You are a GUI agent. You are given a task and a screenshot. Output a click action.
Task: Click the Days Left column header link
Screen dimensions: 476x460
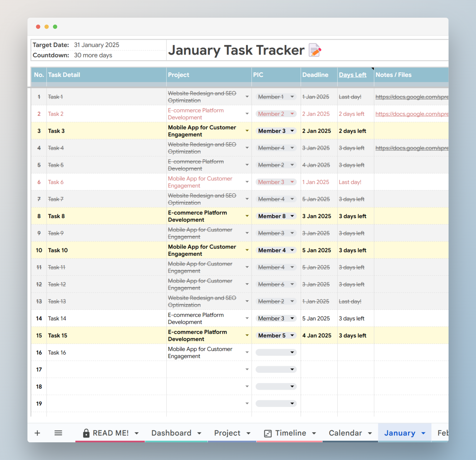click(353, 75)
